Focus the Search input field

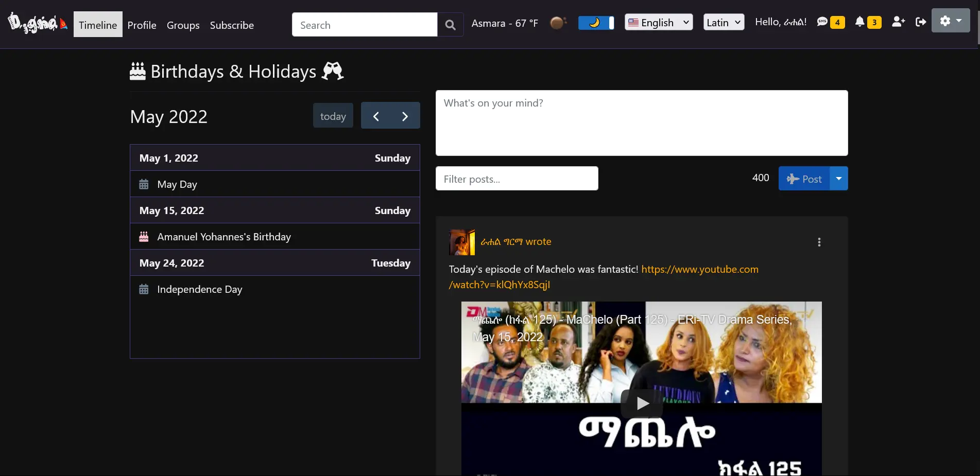point(365,25)
